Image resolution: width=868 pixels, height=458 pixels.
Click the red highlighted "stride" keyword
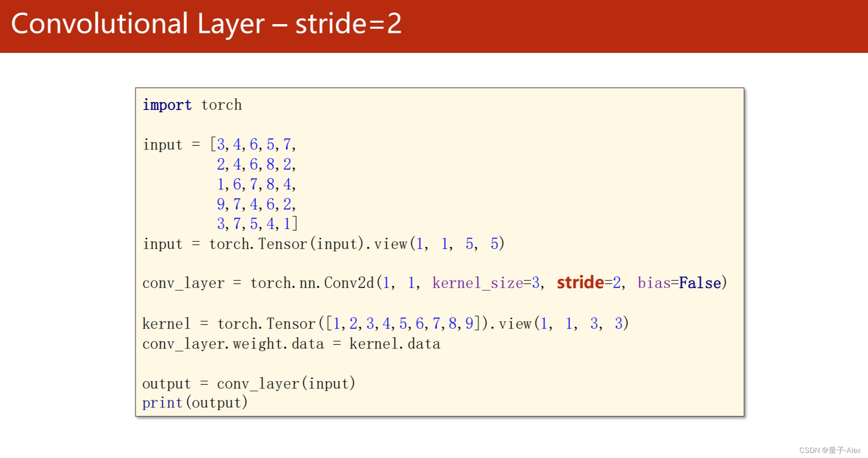click(x=581, y=282)
